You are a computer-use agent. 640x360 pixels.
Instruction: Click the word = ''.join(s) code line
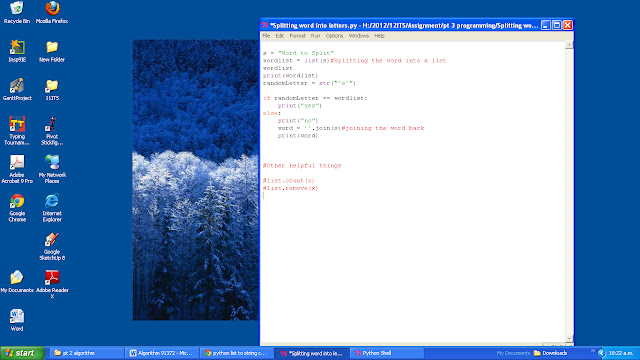[351, 128]
